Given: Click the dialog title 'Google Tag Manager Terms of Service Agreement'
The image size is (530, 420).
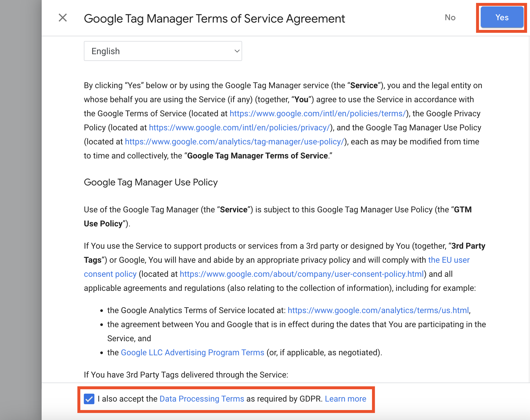Looking at the screenshot, I should coord(214,19).
